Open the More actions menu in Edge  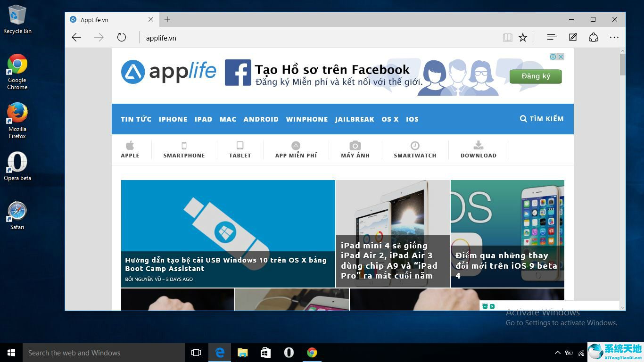(614, 37)
